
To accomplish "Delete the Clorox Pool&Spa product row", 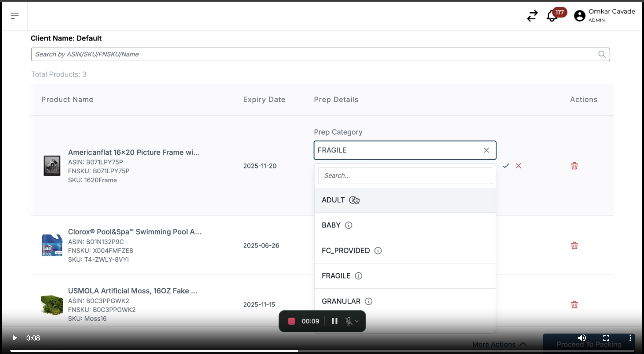I will click(x=574, y=245).
